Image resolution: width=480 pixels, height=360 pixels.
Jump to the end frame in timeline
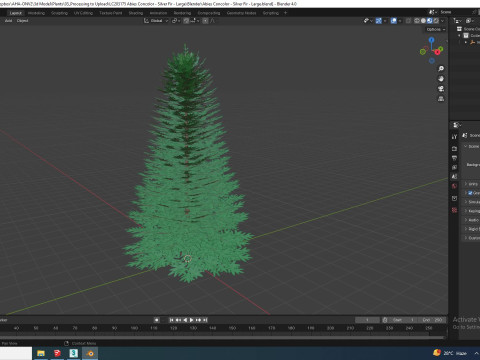[x=205, y=320]
